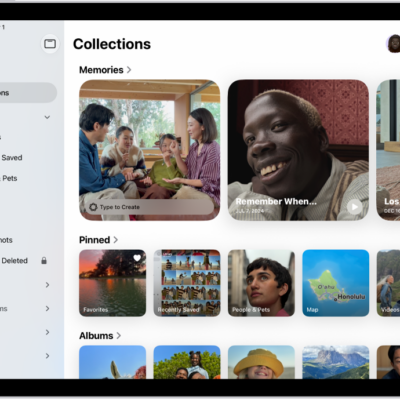Select the Saved item in sidebar

click(x=12, y=158)
